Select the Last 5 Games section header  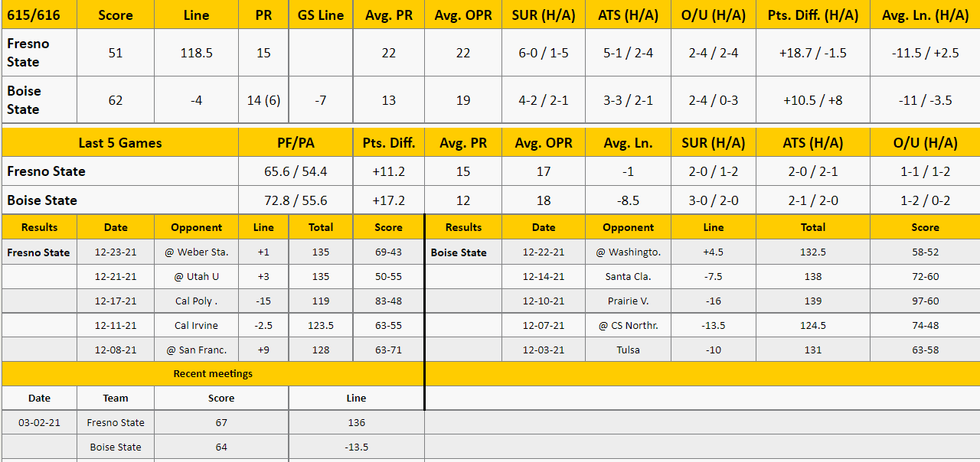click(x=120, y=143)
